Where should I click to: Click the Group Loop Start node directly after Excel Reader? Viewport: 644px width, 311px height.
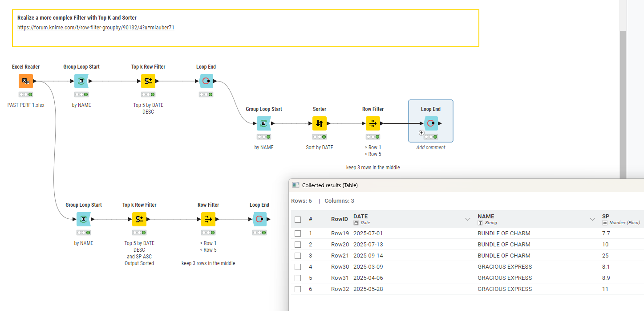[81, 81]
